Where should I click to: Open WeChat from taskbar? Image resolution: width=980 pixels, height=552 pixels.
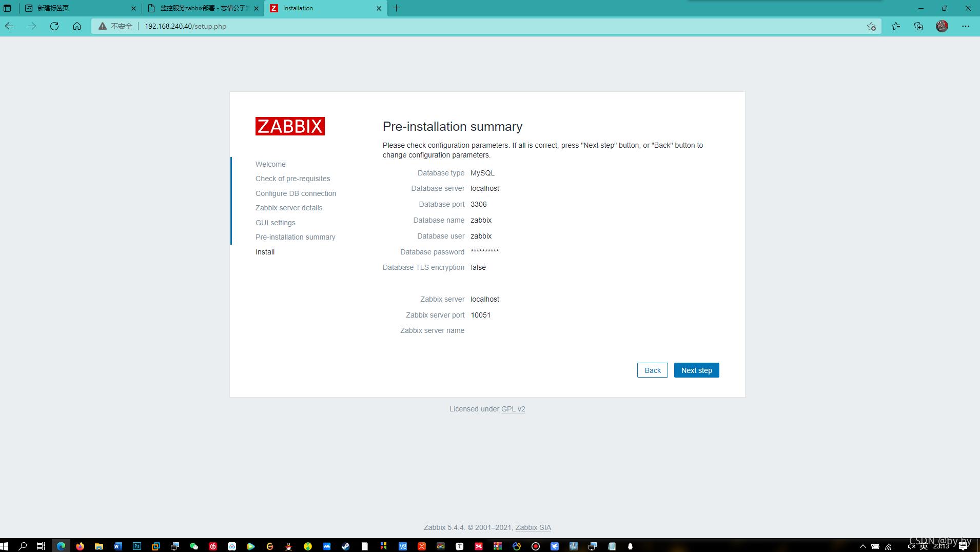[194, 546]
